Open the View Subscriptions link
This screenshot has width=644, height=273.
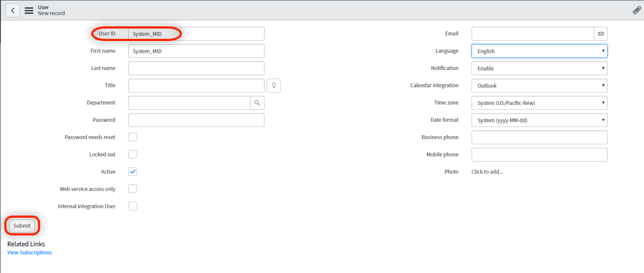coord(29,253)
